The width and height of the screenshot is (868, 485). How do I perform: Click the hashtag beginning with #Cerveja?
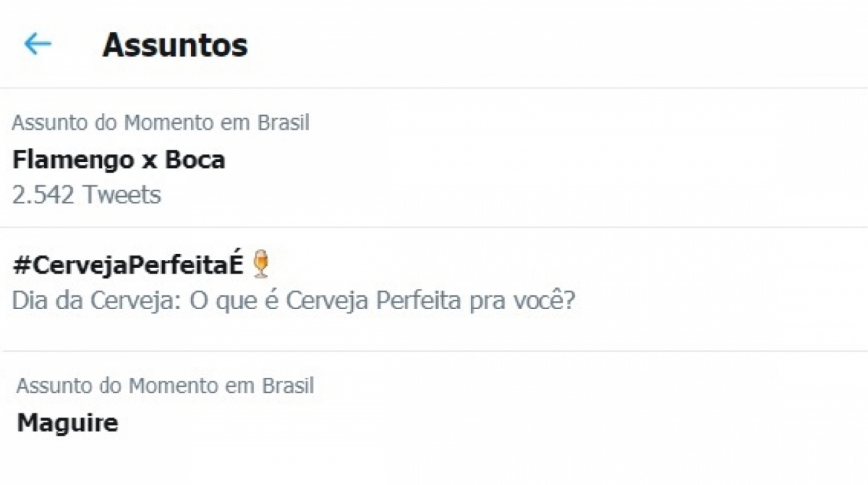coord(127,263)
